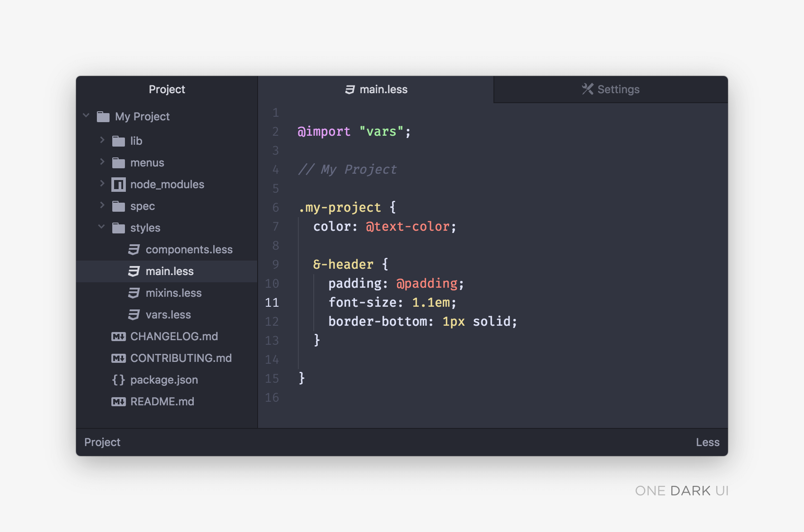Image resolution: width=804 pixels, height=532 pixels.
Task: Expand the lib folder chevron
Action: 102,140
